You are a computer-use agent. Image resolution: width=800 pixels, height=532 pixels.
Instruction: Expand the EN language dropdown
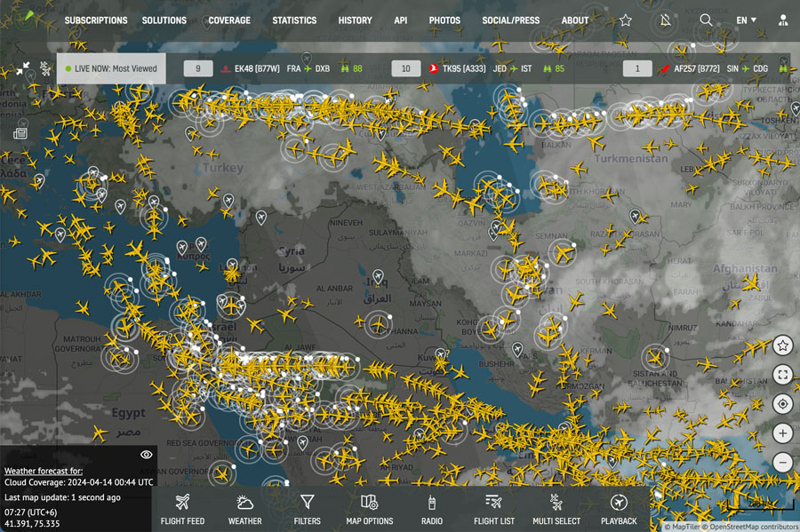(x=746, y=20)
